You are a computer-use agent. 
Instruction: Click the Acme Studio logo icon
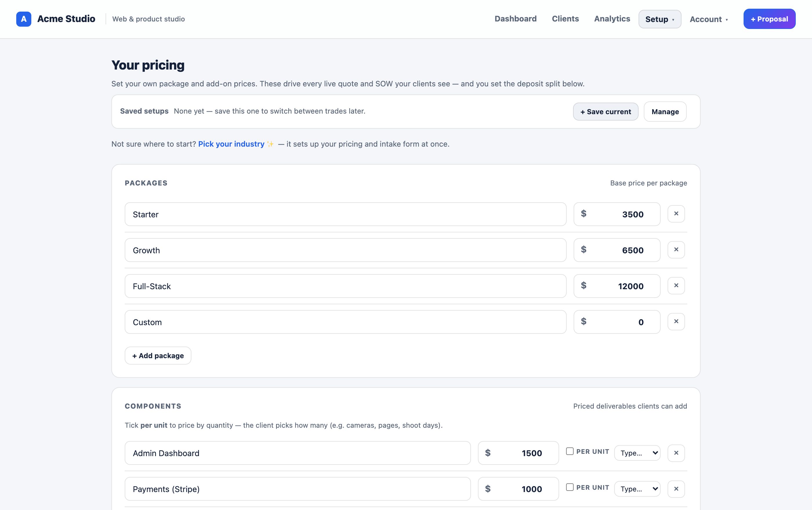[23, 19]
